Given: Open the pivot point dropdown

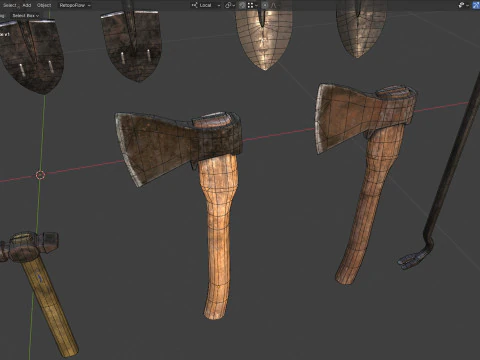Looking at the screenshot, I should [230, 5].
